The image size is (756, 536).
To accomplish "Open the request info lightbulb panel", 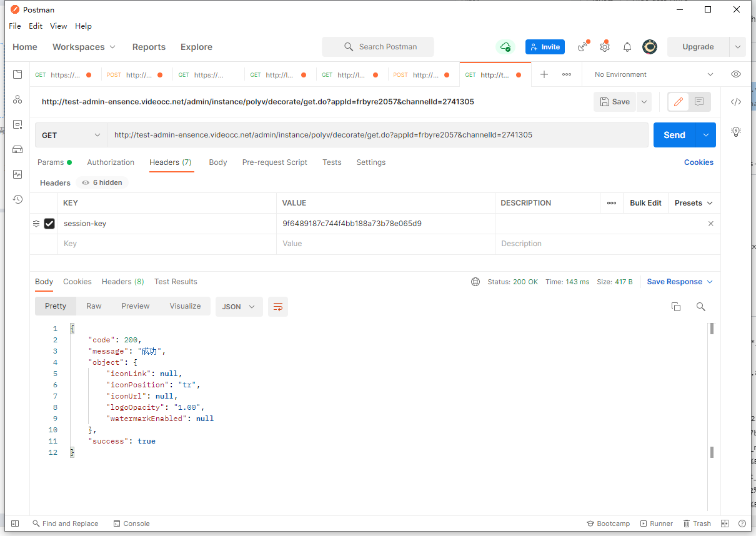I will (736, 131).
